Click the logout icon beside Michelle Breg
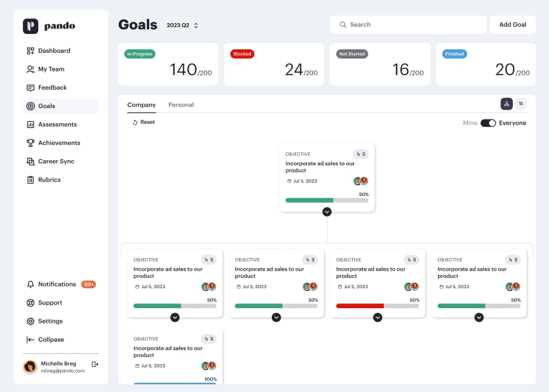The image size is (549, 392). (x=95, y=364)
